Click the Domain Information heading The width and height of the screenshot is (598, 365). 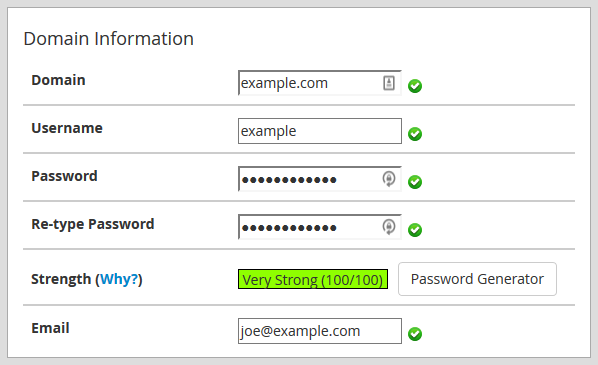click(109, 39)
